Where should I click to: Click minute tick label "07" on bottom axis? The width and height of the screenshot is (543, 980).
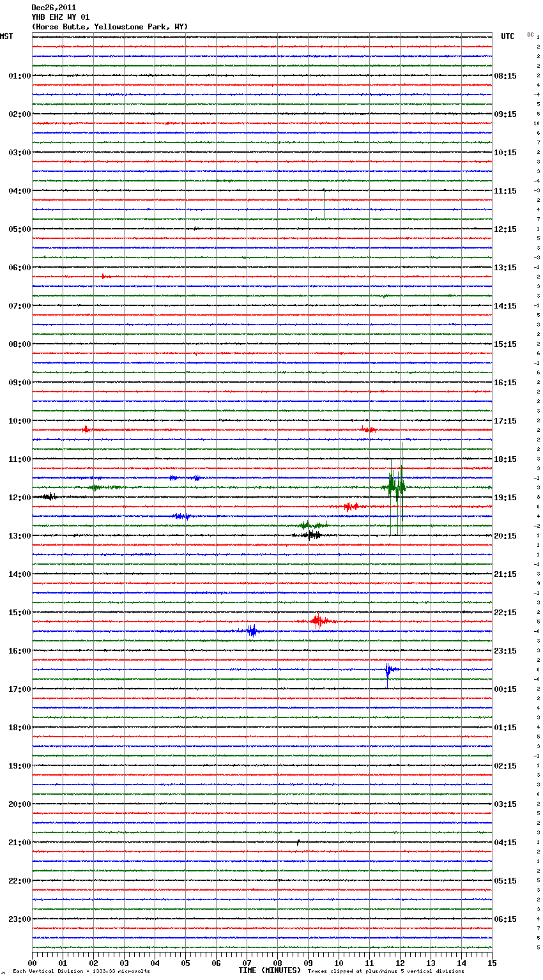point(247,963)
